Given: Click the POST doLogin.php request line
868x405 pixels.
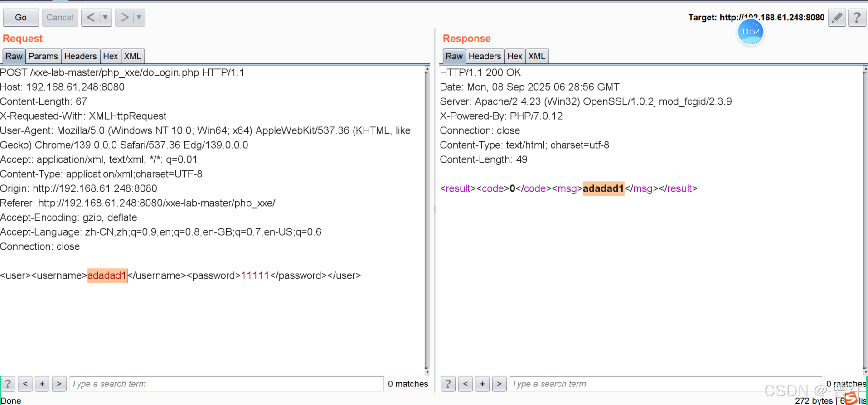Looking at the screenshot, I should [122, 72].
